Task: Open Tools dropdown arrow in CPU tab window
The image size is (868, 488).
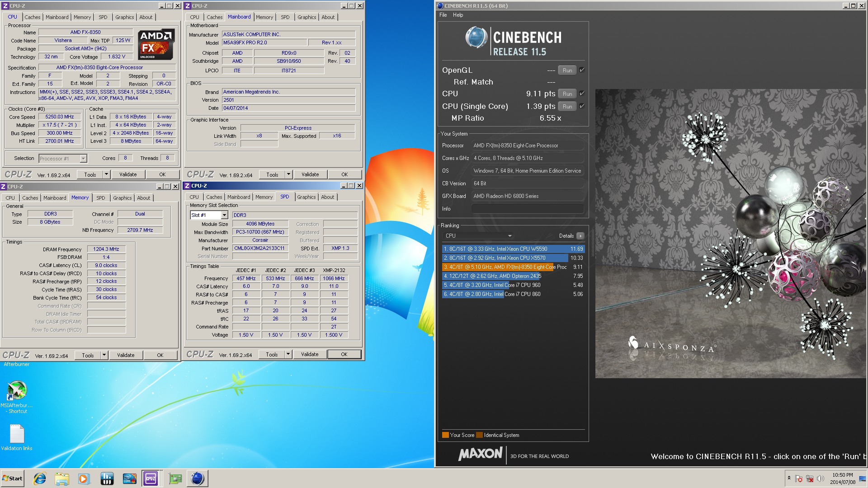Action: click(107, 174)
